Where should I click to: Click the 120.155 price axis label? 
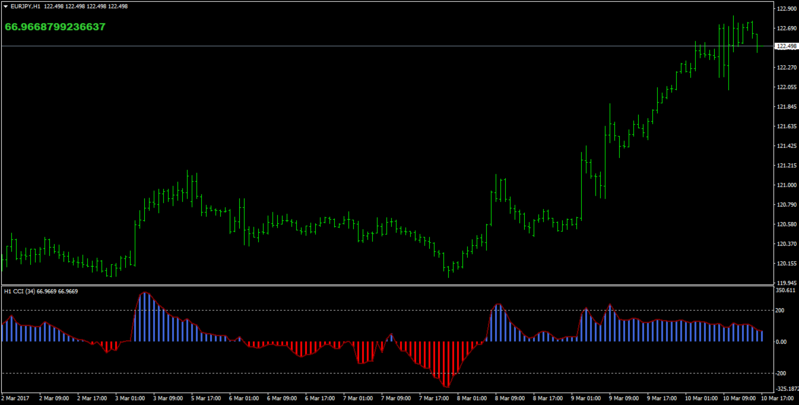coord(787,264)
